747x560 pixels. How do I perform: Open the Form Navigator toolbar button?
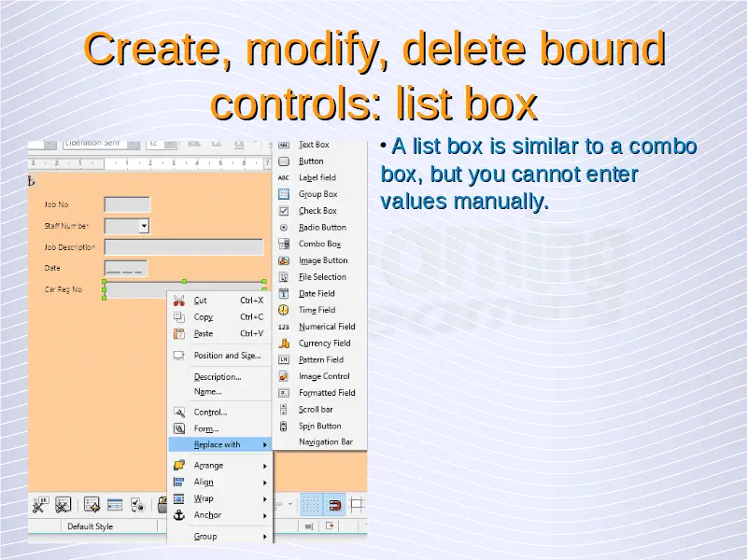click(x=92, y=505)
